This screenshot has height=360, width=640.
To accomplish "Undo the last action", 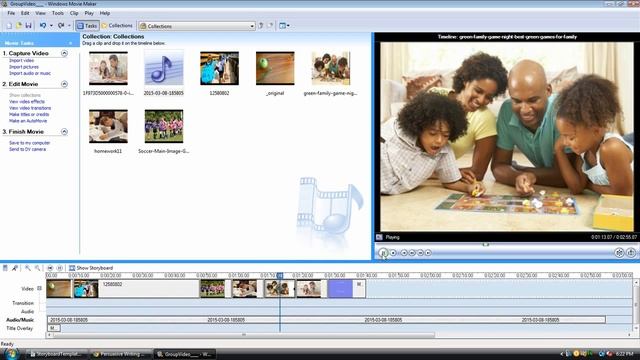I will click(43, 26).
